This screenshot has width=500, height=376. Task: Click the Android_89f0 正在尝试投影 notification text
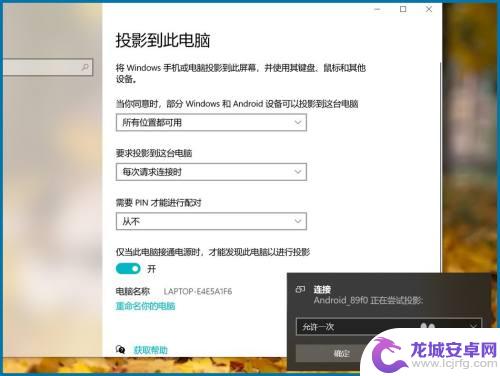tap(368, 300)
